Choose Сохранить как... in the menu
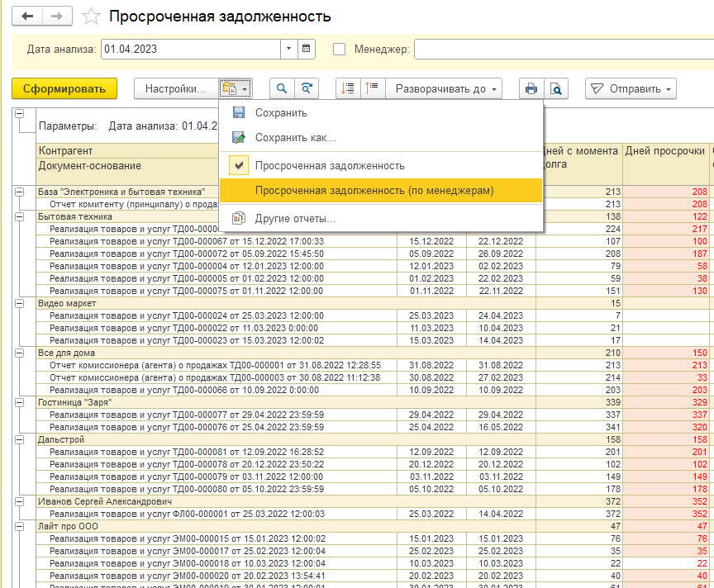The width and height of the screenshot is (714, 588). [381, 137]
